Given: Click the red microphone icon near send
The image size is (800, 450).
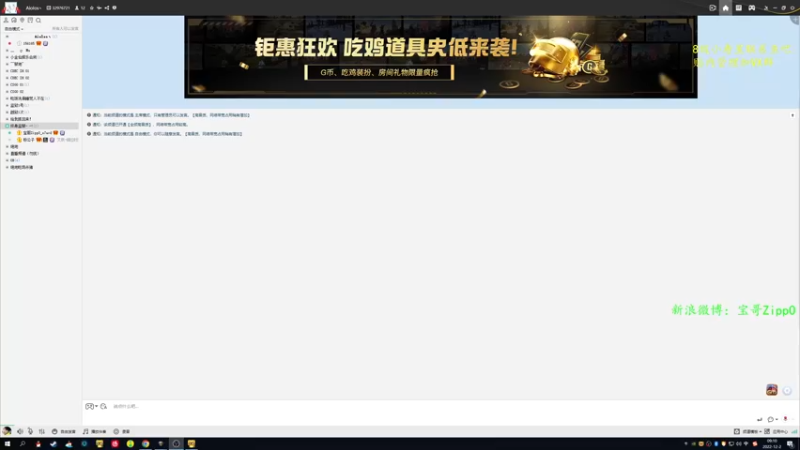Looking at the screenshot, I should pyautogui.click(x=785, y=419).
